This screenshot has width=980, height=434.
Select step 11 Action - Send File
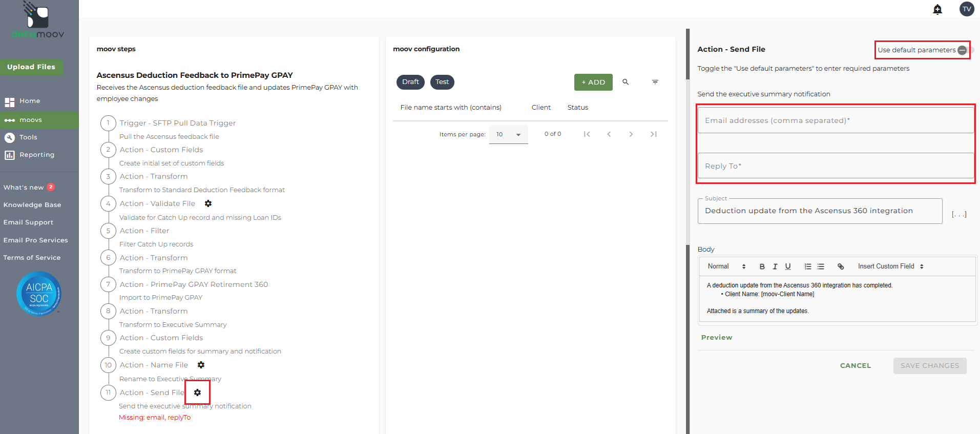(152, 392)
